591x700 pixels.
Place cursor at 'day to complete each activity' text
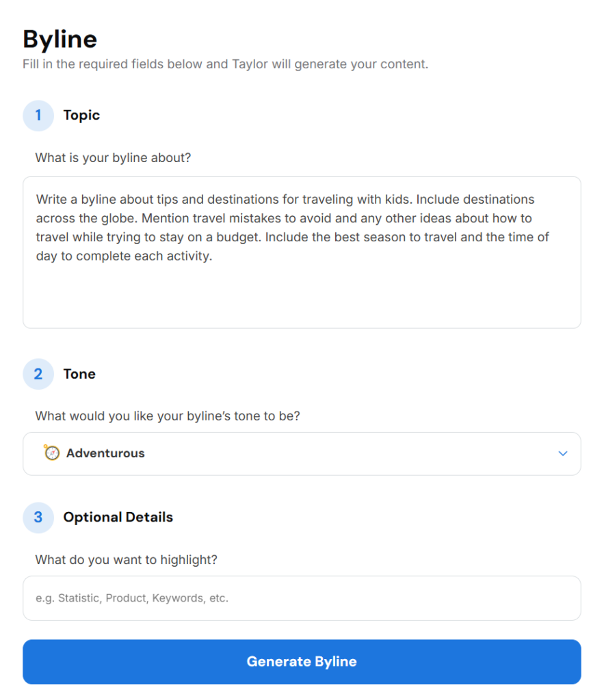(124, 256)
